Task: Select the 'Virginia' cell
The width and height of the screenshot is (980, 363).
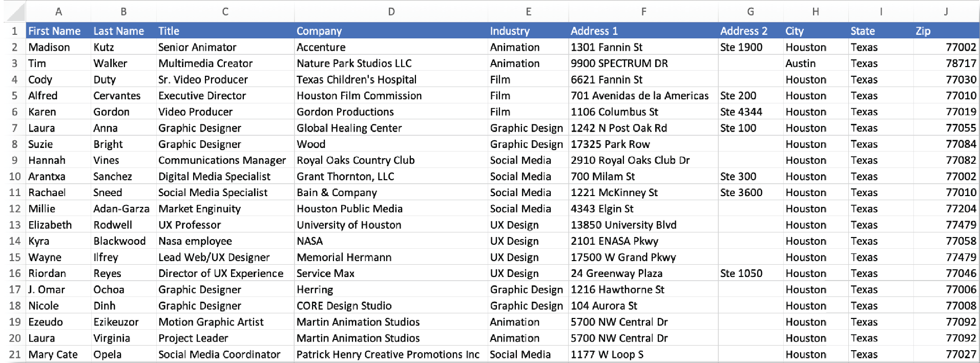Action: (x=123, y=338)
